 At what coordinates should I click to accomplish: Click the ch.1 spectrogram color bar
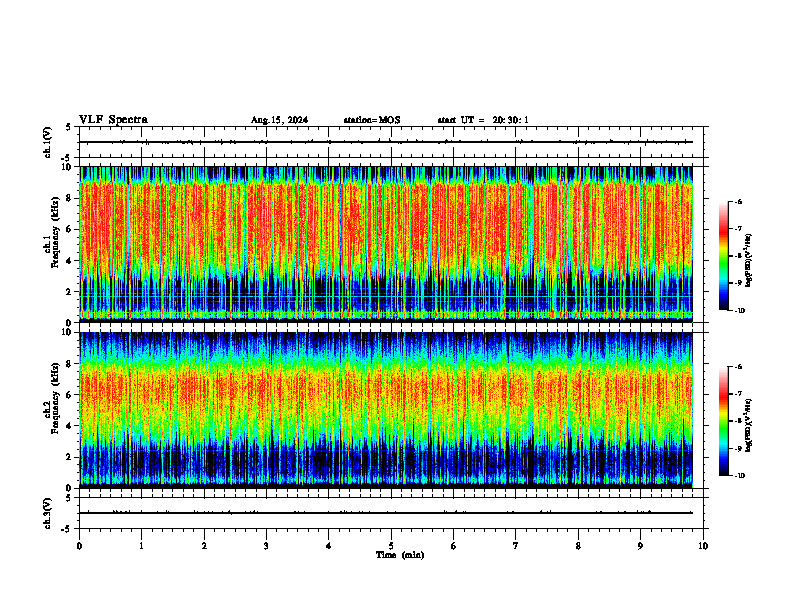pos(724,256)
